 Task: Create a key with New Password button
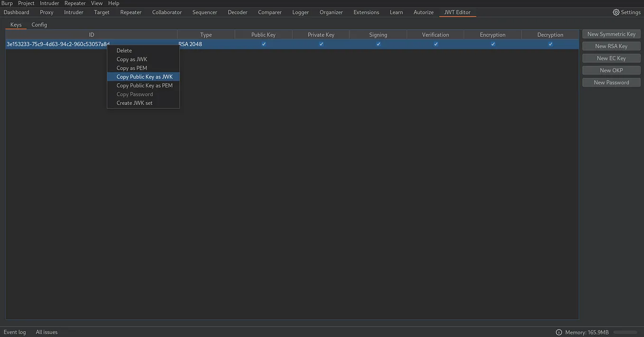611,82
